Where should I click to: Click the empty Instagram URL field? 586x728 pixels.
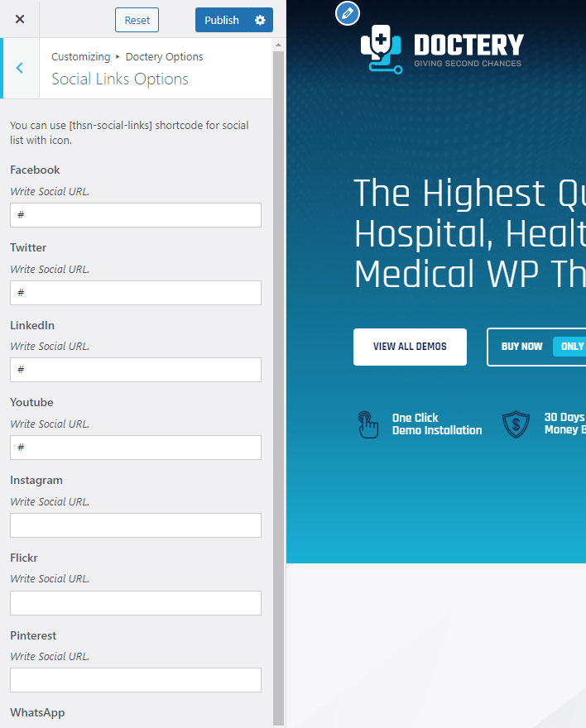(136, 525)
